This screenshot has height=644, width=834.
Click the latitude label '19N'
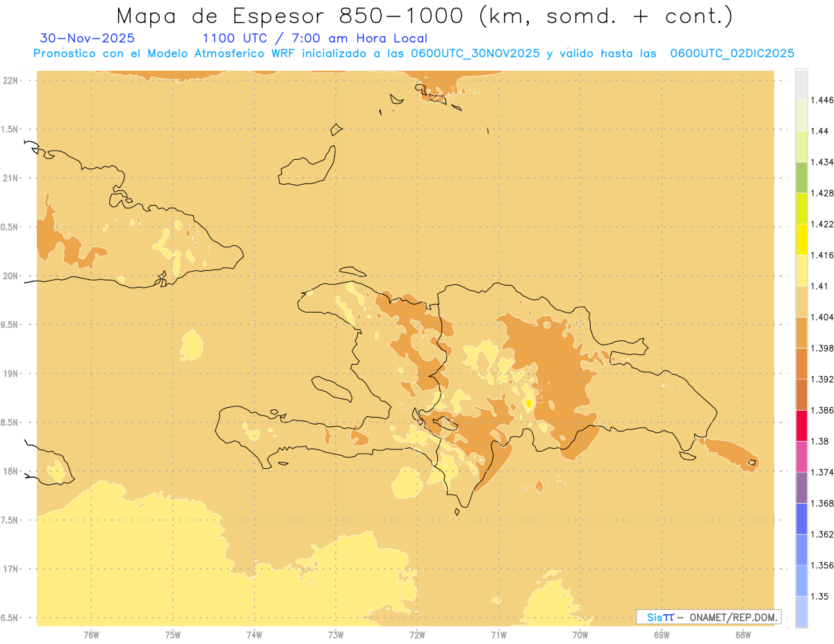click(10, 374)
